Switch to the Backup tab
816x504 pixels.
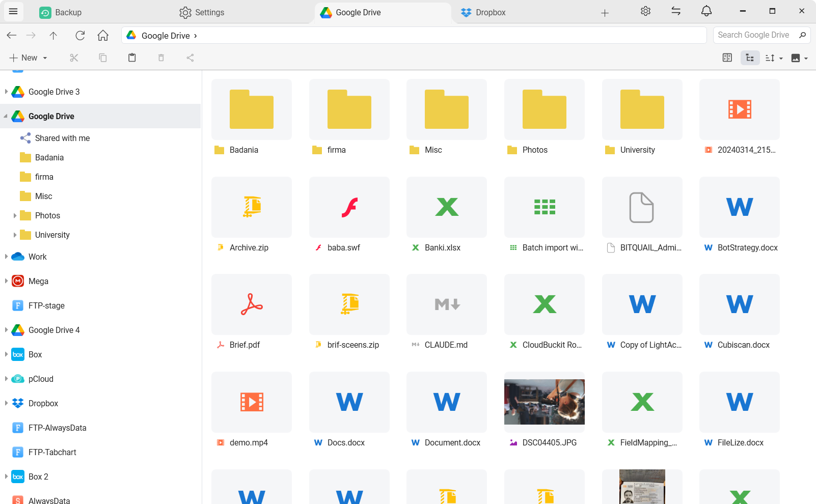tap(61, 13)
